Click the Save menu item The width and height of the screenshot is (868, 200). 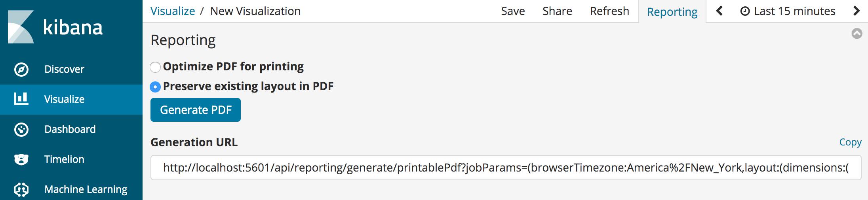point(513,11)
